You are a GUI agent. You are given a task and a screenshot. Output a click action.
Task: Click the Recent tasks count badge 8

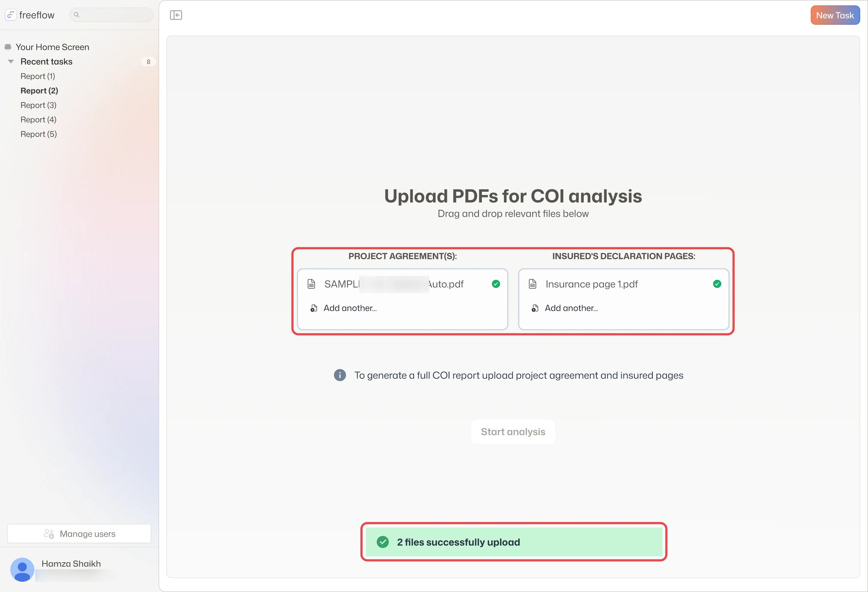tap(148, 61)
